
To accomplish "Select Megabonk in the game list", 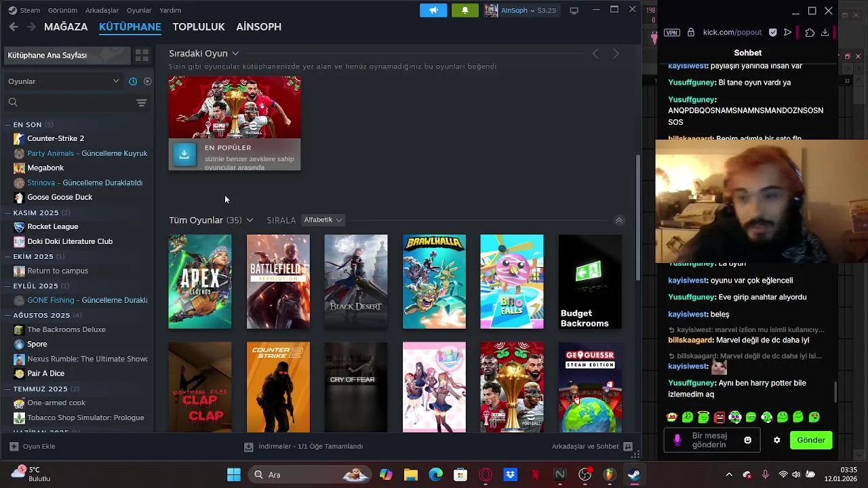I will 45,167.
